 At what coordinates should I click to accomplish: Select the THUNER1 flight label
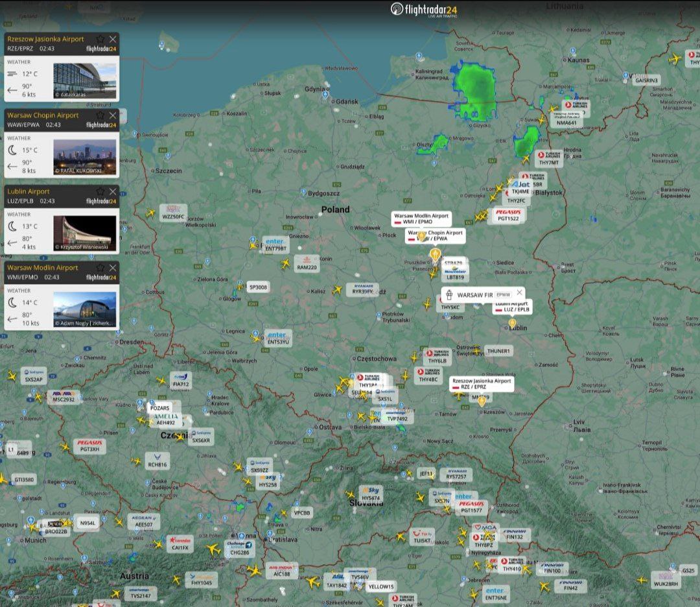[498, 351]
